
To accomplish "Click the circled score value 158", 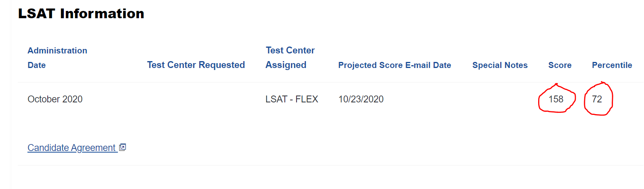I will coord(556,99).
